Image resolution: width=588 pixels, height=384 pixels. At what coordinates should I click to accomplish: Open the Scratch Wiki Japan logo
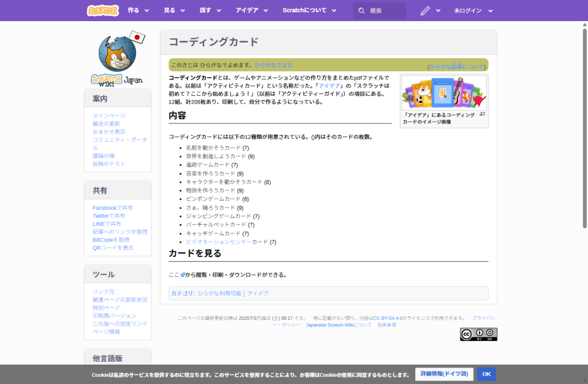coord(118,59)
